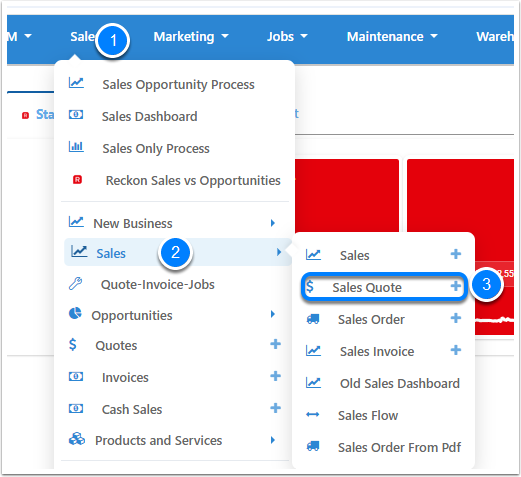Open the Jobs dropdown menu
The width and height of the screenshot is (521, 477).
pos(287,37)
